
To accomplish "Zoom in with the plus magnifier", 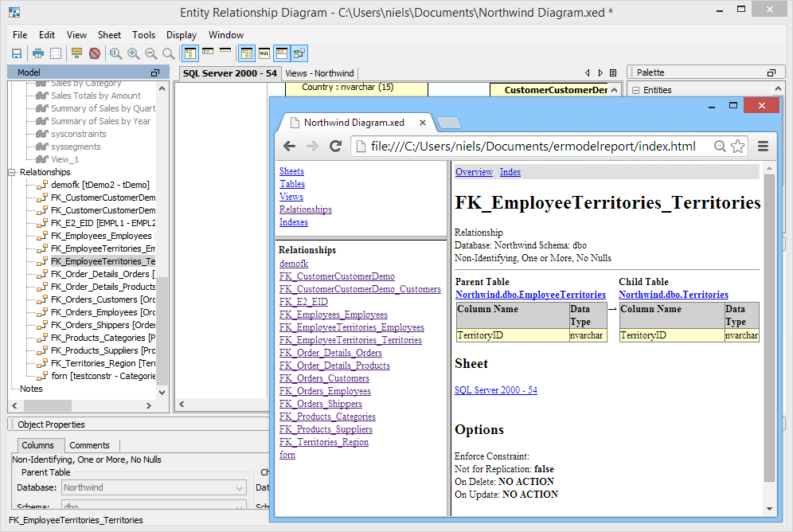I will pos(134,53).
